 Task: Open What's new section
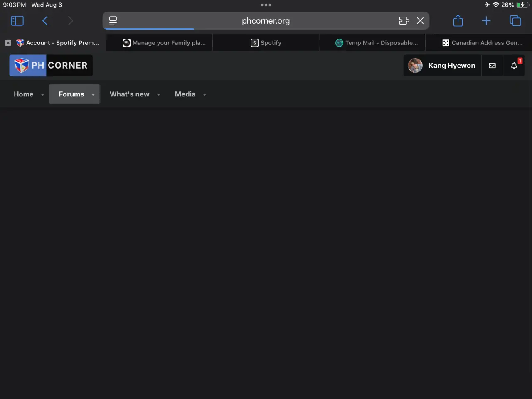click(x=130, y=94)
